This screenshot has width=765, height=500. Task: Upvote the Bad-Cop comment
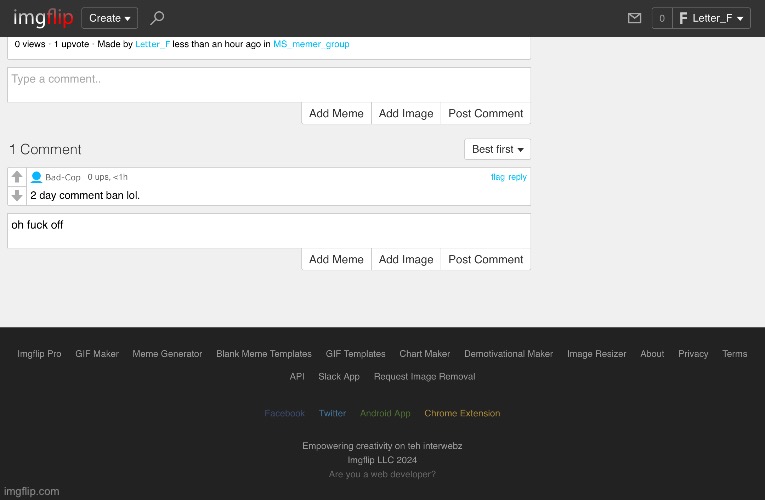click(17, 177)
